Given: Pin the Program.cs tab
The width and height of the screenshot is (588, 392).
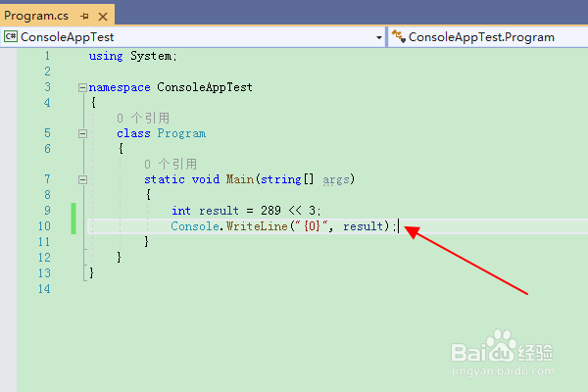Looking at the screenshot, I should point(84,16).
